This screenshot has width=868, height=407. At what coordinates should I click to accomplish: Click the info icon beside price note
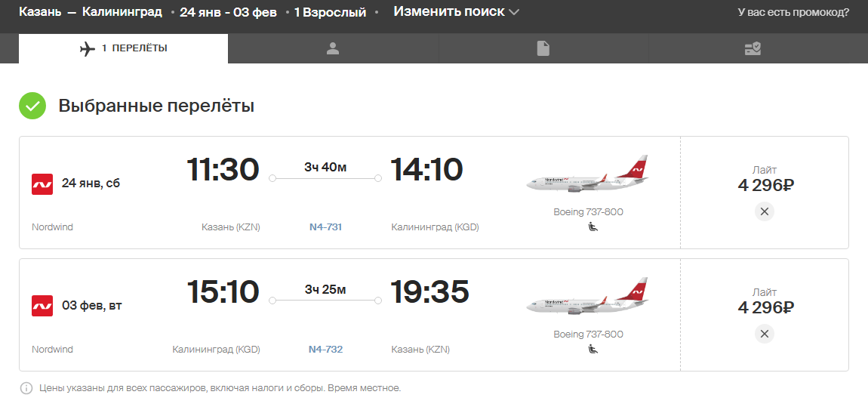[x=26, y=388]
